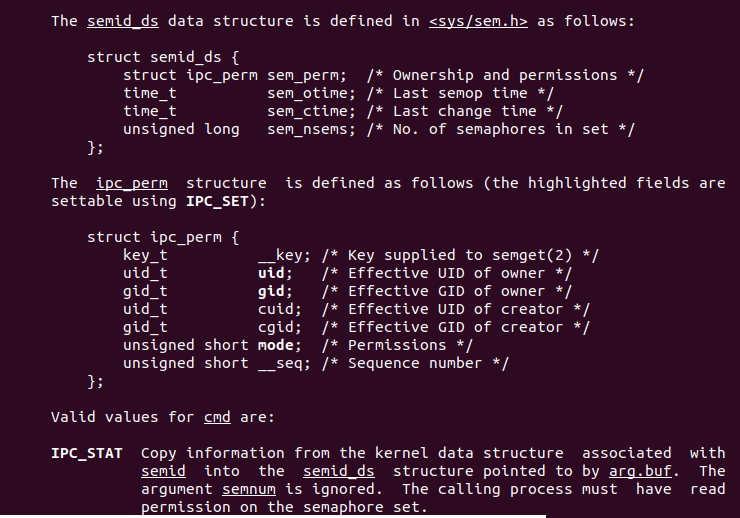This screenshot has width=740, height=518.
Task: Click the bold gid field name
Action: pyautogui.click(x=271, y=291)
